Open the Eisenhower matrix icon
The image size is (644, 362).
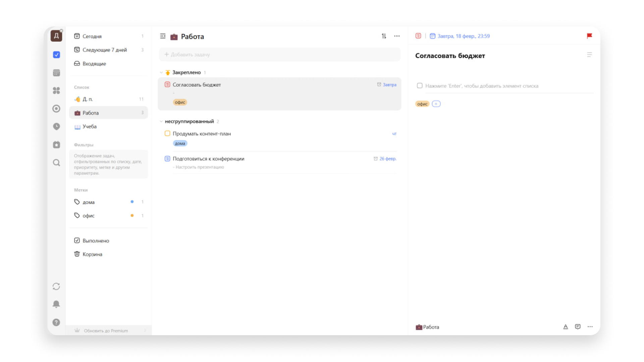[x=56, y=90]
